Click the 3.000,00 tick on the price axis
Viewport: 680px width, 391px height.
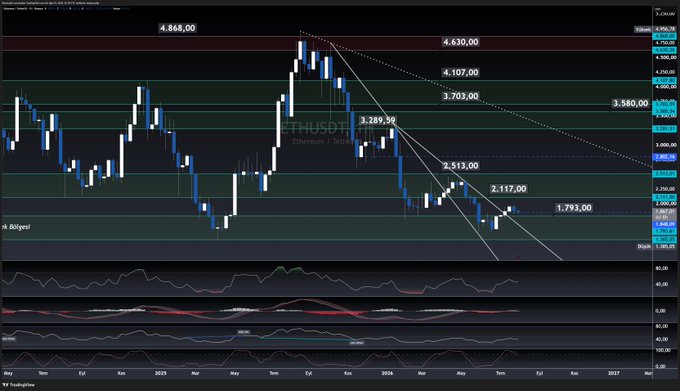[x=665, y=145]
